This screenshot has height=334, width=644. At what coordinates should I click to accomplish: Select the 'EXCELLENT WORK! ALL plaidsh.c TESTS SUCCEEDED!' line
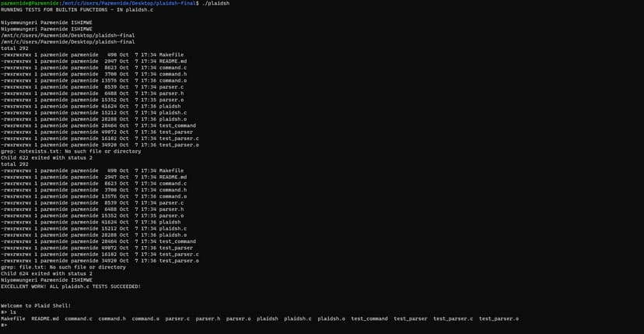71,287
